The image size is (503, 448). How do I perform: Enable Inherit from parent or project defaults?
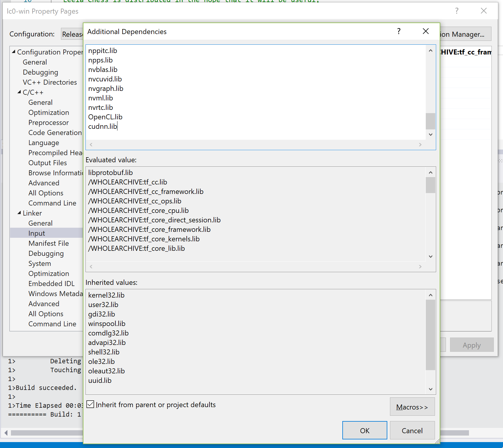coord(90,404)
